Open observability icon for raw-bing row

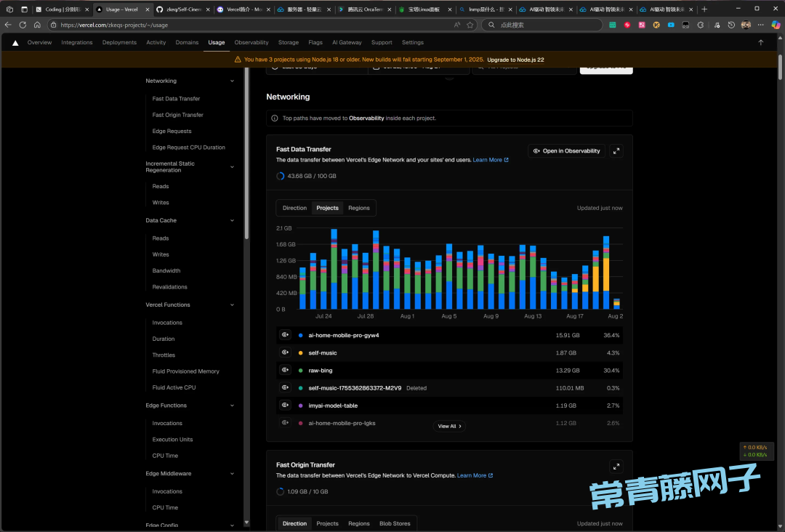(285, 370)
